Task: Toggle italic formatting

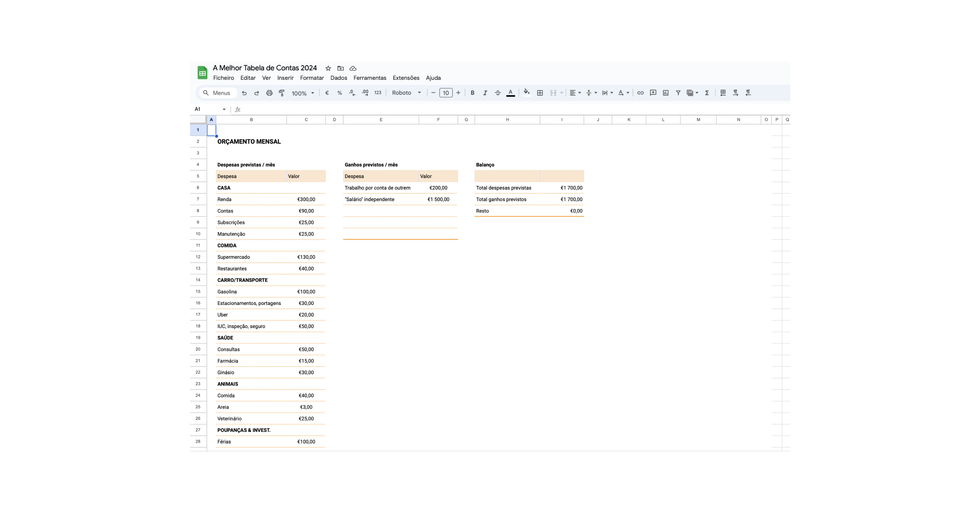Action: (485, 93)
